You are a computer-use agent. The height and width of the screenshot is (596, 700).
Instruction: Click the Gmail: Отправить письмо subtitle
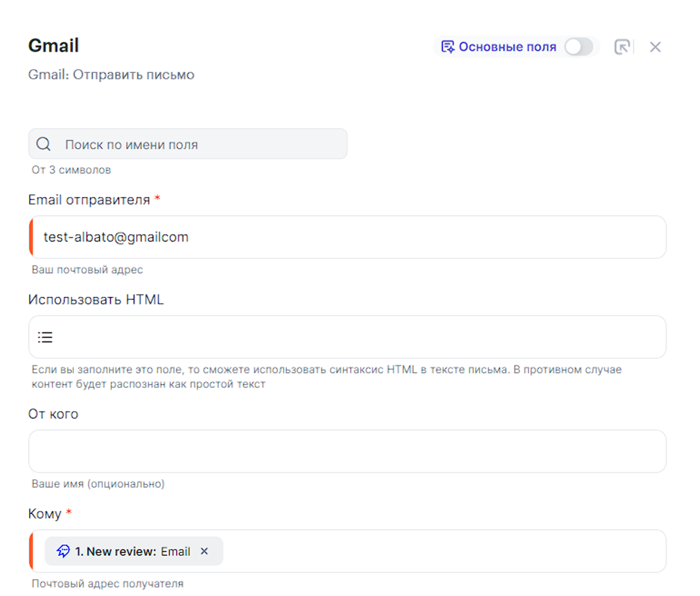point(111,74)
